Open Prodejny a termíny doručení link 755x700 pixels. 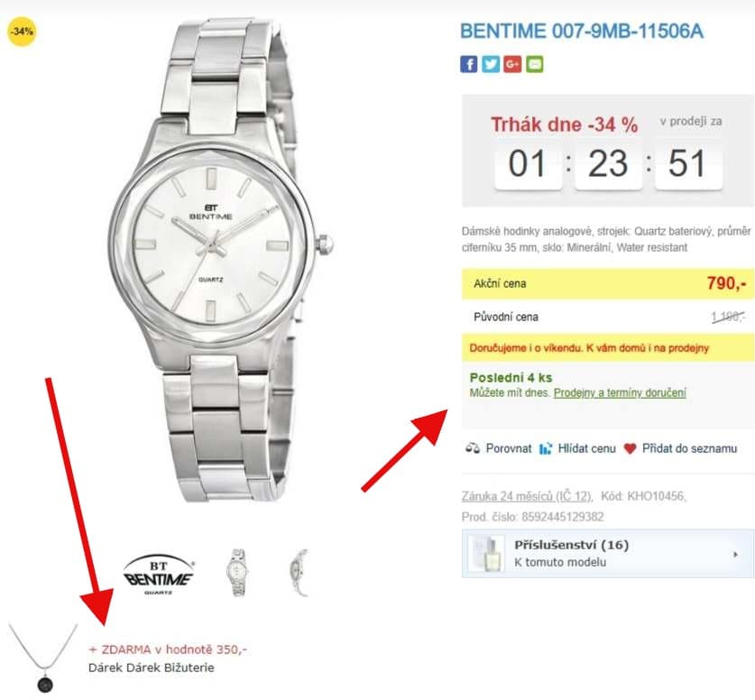620,393
